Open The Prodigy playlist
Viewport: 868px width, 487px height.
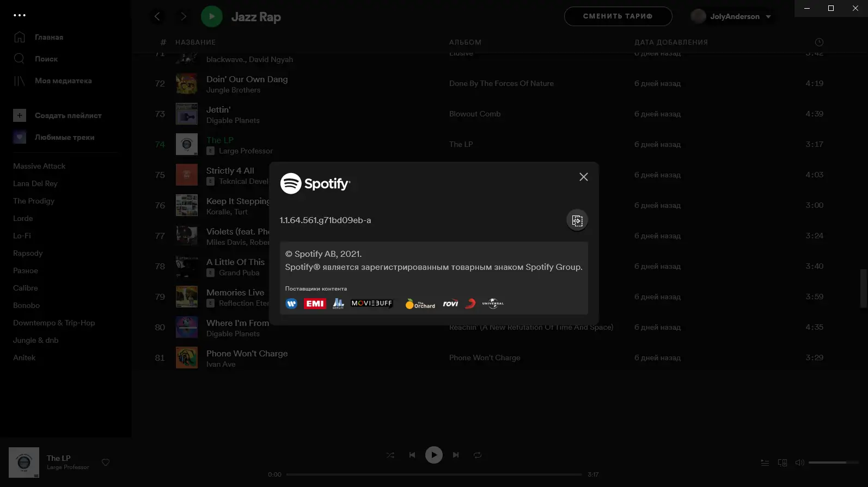[x=34, y=201]
